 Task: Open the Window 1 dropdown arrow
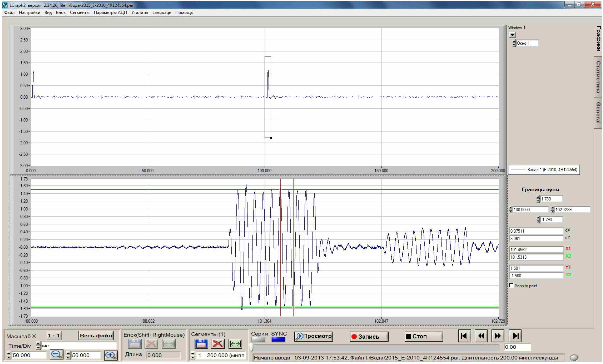pyautogui.click(x=512, y=35)
